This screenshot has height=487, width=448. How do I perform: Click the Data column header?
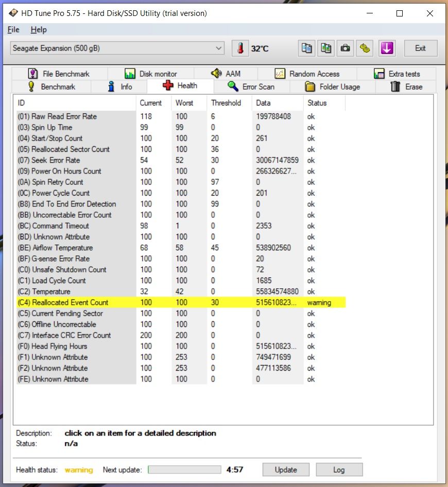pyautogui.click(x=278, y=103)
